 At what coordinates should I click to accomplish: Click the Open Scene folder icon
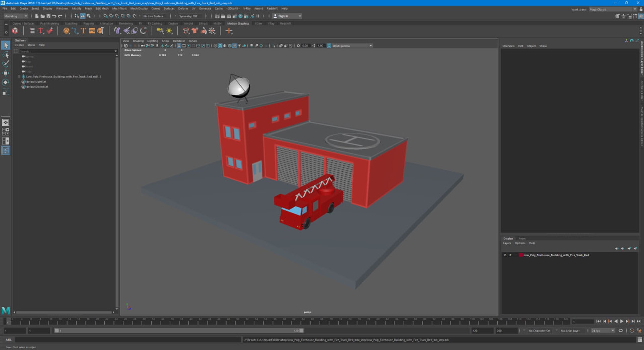43,16
